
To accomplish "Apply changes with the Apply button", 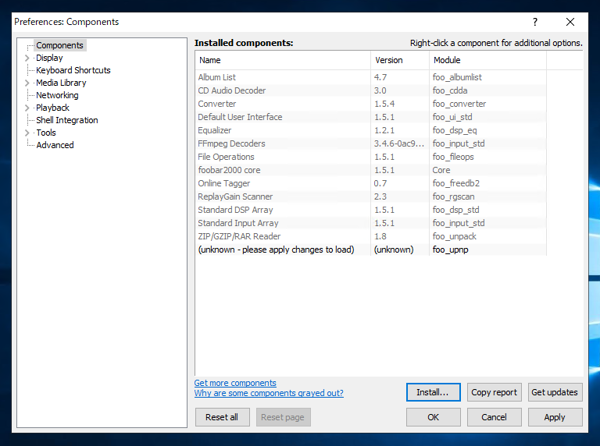I will 554,417.
